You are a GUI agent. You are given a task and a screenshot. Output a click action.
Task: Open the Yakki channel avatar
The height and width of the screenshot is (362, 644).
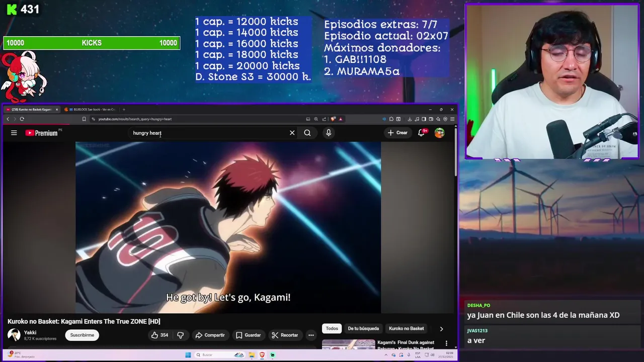[x=14, y=335]
